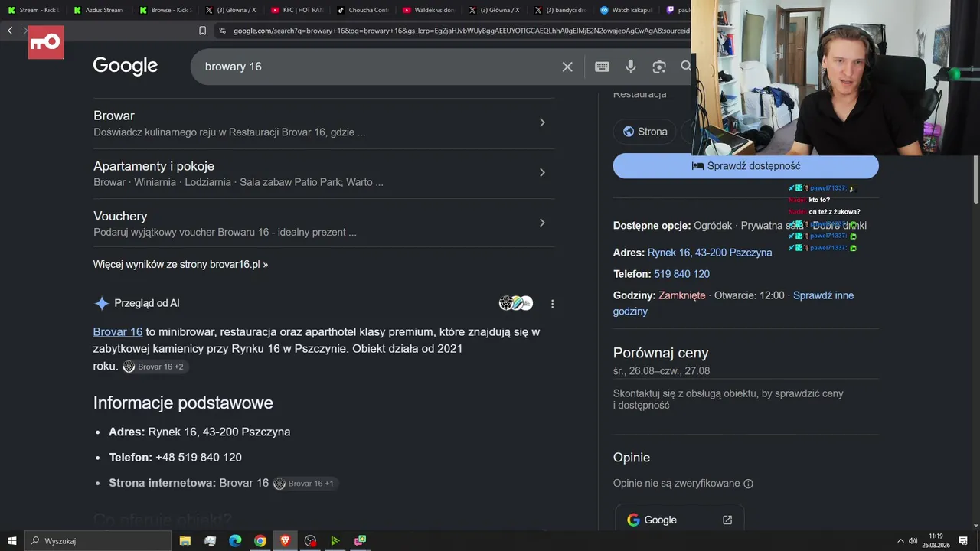
Task: Open the Google reviews button under Opinie
Action: coord(679,520)
